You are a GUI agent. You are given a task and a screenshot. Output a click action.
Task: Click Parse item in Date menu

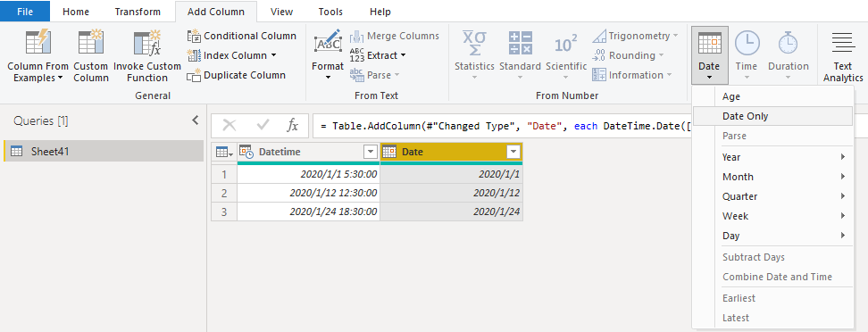coord(772,136)
